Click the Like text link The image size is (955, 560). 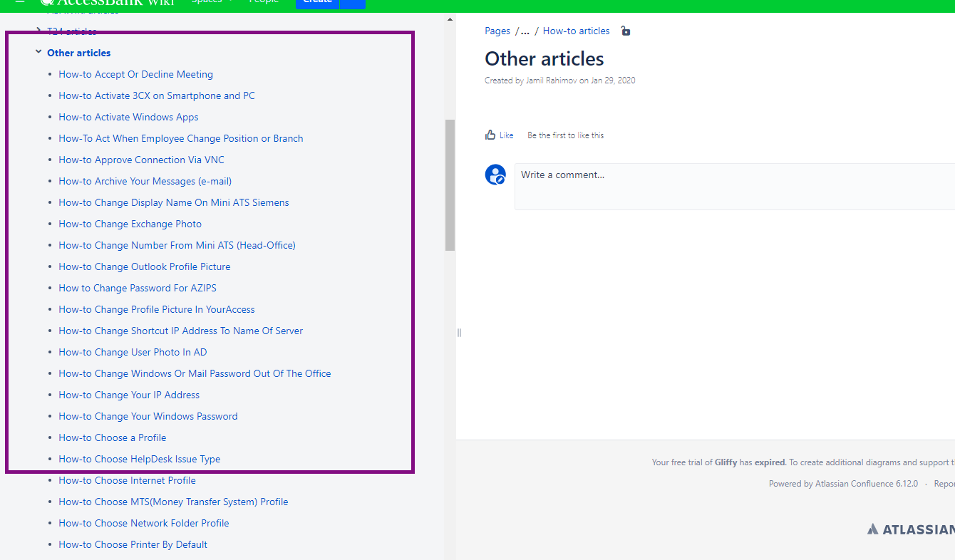click(x=506, y=135)
